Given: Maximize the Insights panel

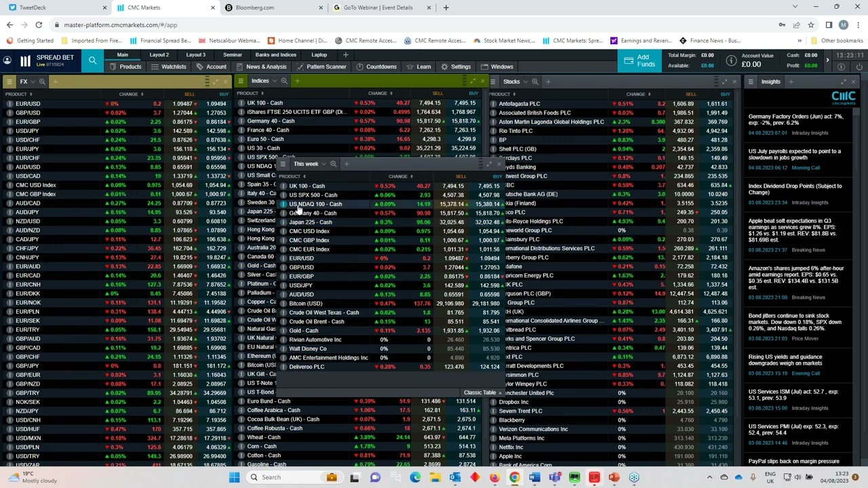Looking at the screenshot, I should point(843,81).
